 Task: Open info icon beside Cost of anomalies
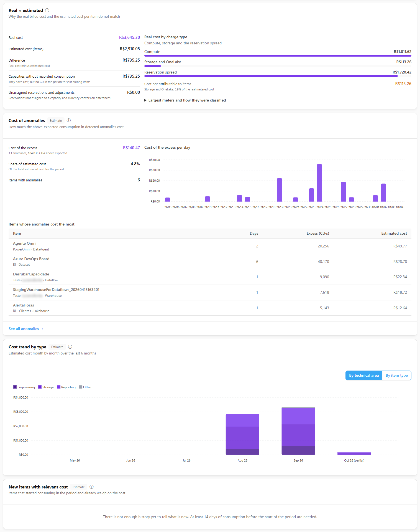69,120
